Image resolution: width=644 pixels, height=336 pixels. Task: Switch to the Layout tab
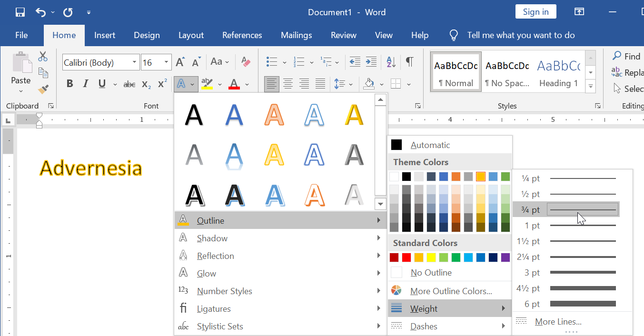[x=191, y=35]
